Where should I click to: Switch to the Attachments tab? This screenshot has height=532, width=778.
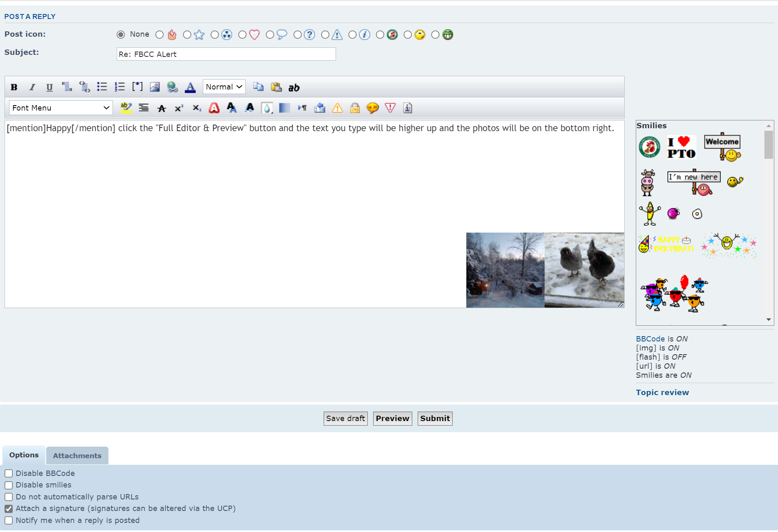point(77,456)
